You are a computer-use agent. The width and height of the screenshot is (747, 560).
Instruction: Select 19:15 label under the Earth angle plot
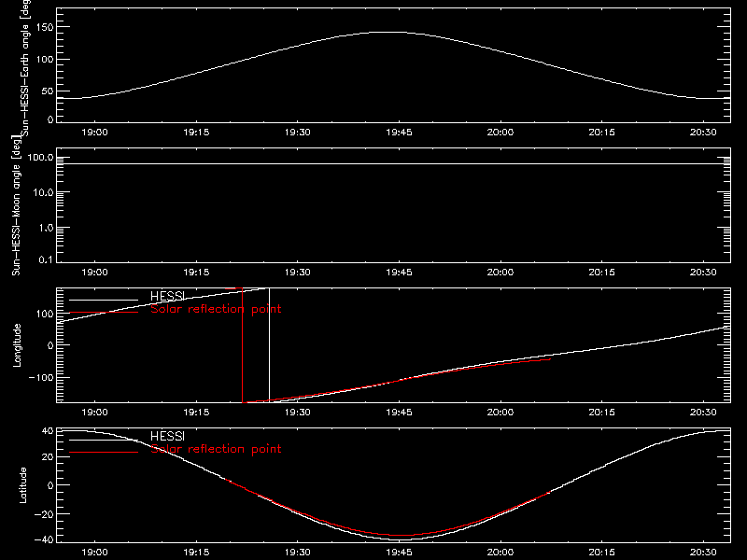196,133
